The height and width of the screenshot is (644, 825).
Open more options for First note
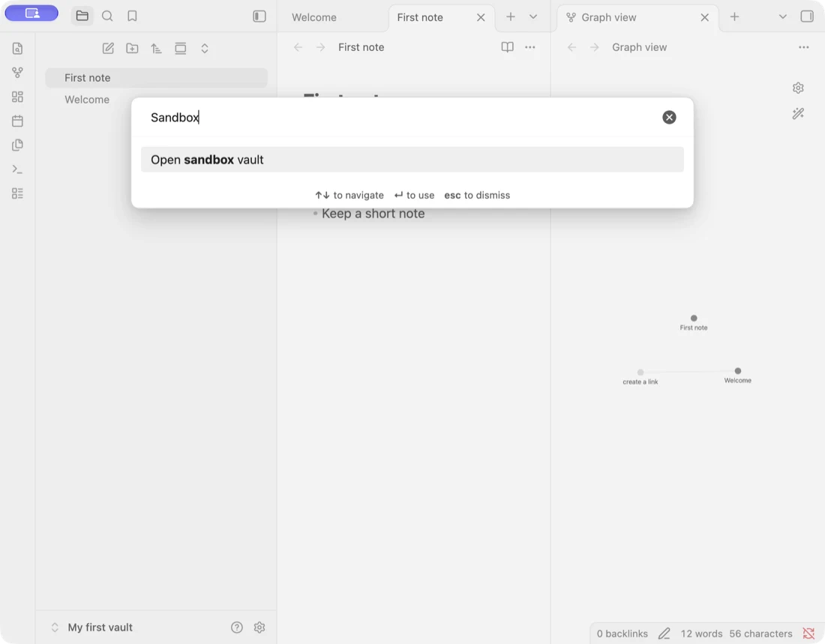(x=529, y=47)
